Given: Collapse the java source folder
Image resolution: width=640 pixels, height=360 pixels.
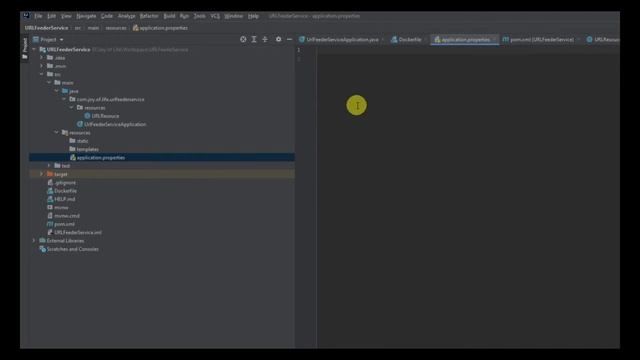Looking at the screenshot, I should (56, 91).
